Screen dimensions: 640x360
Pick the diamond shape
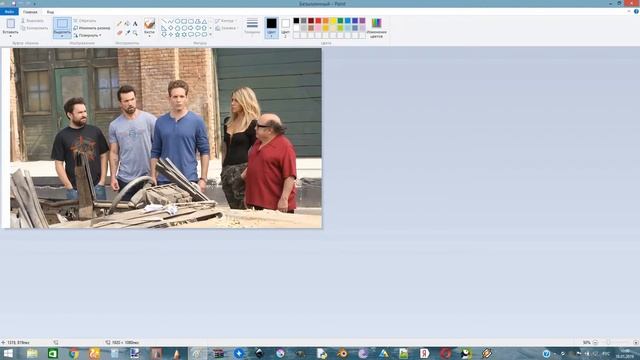[171, 28]
